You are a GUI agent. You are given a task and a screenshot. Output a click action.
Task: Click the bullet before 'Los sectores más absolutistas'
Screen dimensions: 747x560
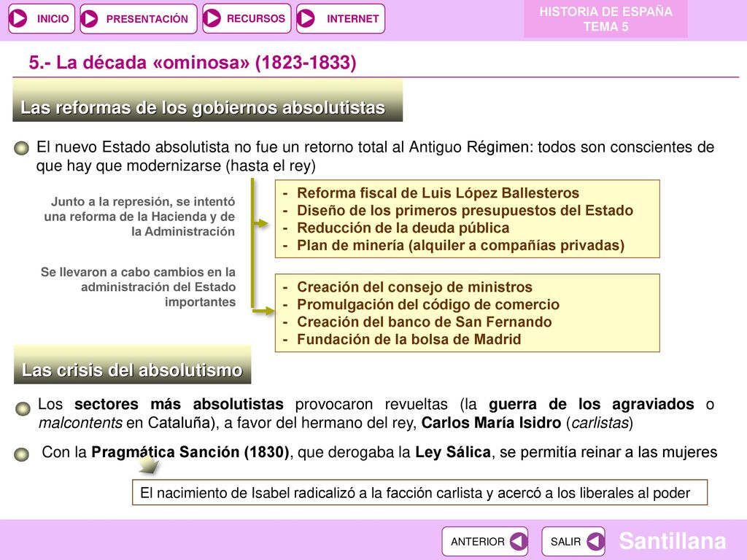point(23,408)
